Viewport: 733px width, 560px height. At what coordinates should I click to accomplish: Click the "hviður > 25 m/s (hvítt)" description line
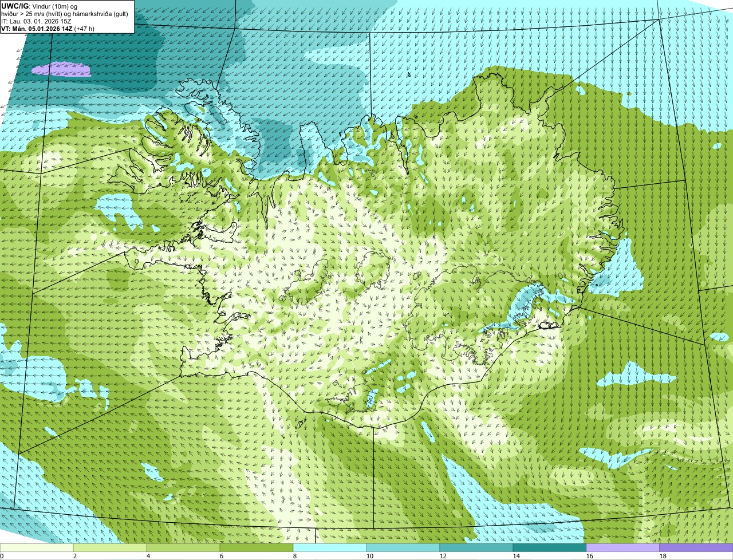click(65, 14)
